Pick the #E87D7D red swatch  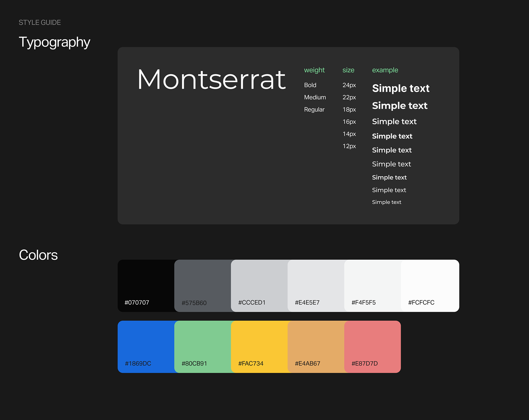[373, 347]
